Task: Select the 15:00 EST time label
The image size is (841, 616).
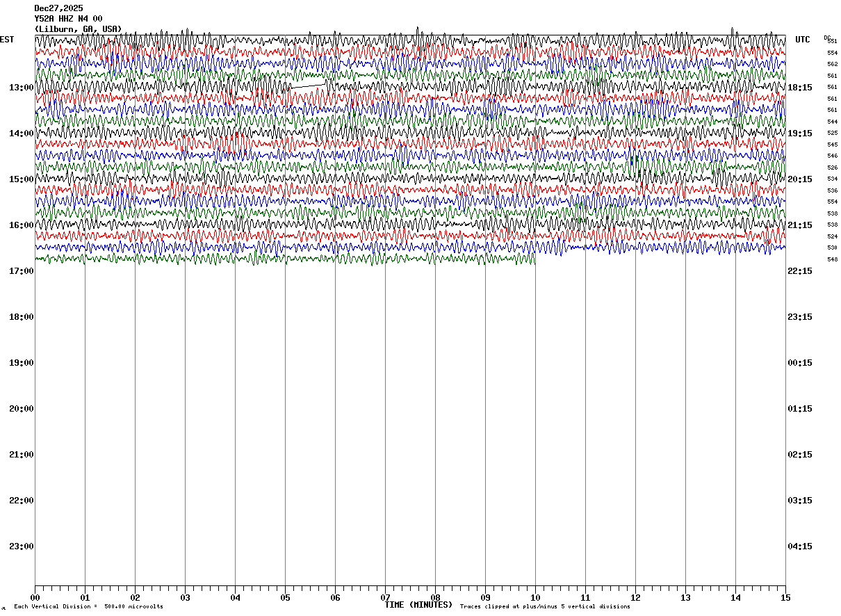Action: point(22,179)
